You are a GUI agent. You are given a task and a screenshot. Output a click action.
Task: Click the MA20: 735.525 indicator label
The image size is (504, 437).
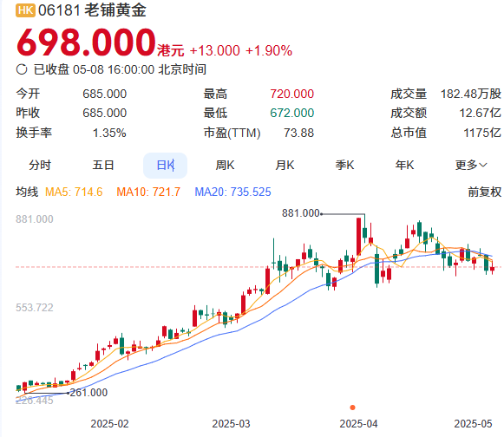[x=232, y=192]
